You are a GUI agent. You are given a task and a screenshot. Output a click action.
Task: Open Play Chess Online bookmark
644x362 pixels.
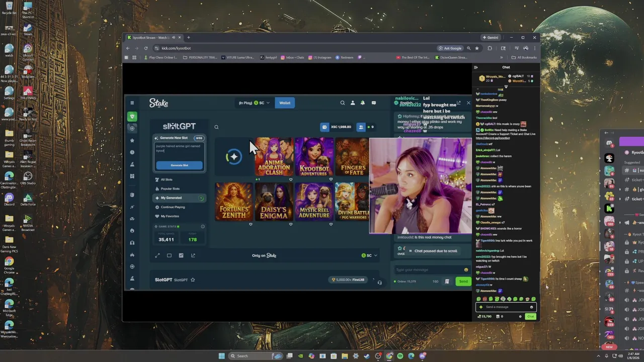(x=160, y=57)
